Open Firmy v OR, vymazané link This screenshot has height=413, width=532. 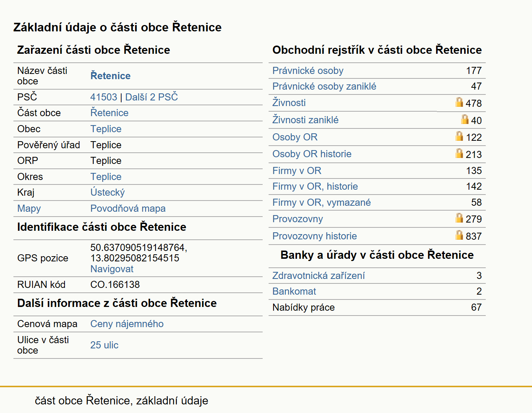click(x=322, y=202)
